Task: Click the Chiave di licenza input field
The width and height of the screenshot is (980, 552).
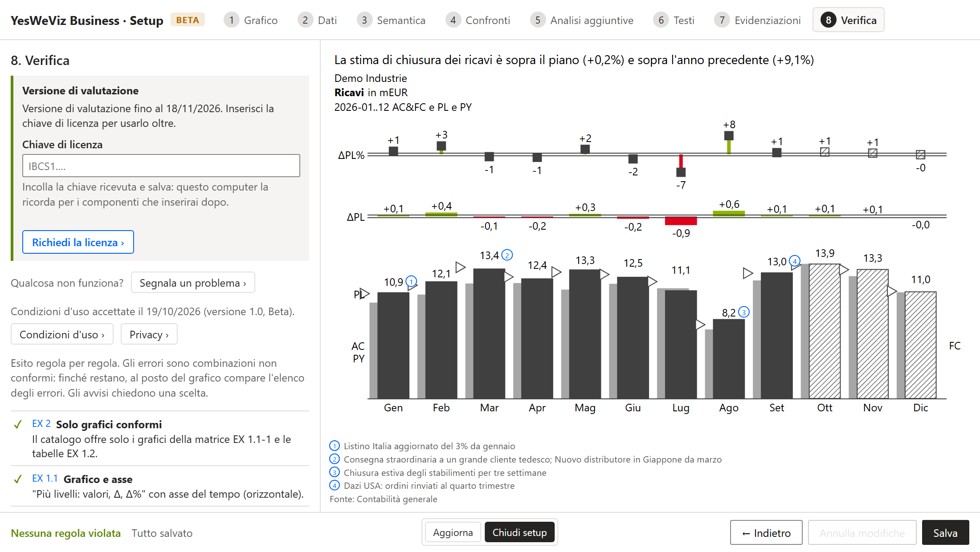Action: point(161,166)
